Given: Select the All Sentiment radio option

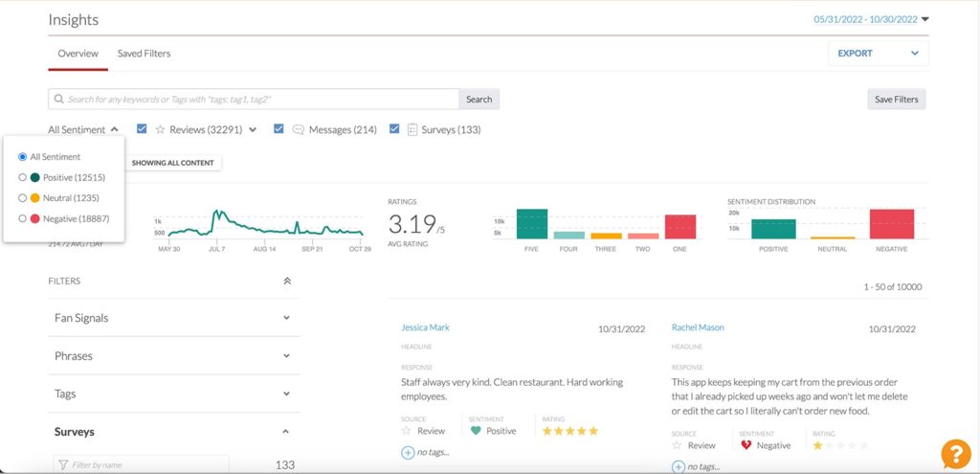Looking at the screenshot, I should [23, 157].
